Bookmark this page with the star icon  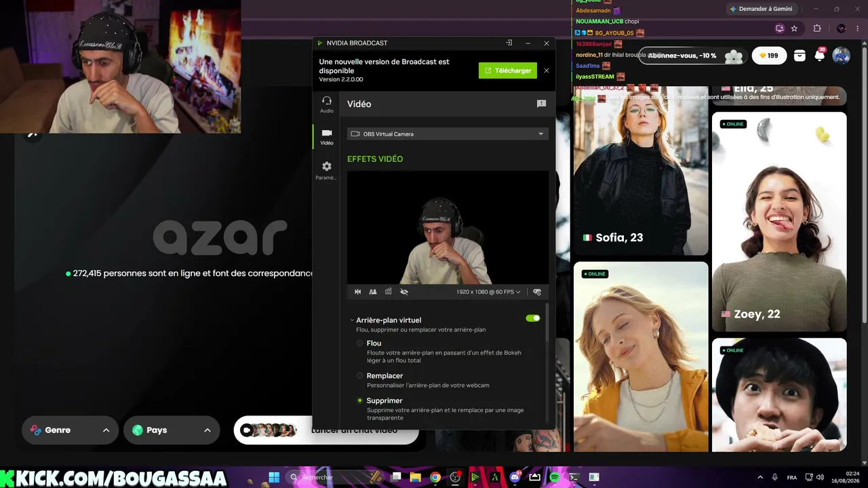point(794,28)
